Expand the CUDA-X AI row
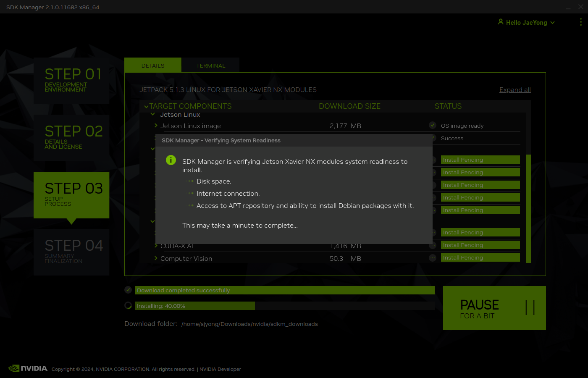The height and width of the screenshot is (378, 588). point(156,246)
